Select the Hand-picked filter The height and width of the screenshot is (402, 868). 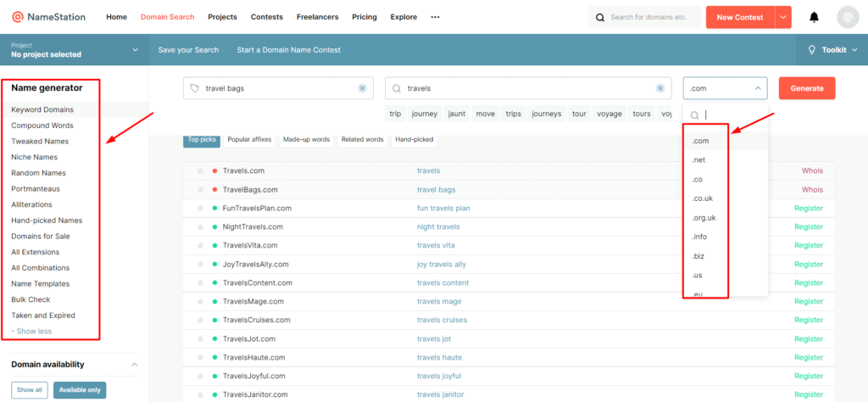[x=415, y=140]
